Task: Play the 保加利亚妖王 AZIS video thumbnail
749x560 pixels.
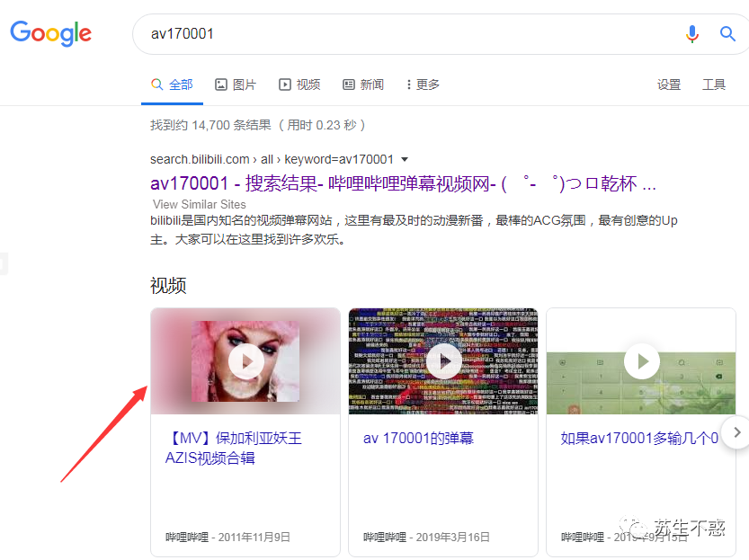Action: (245, 361)
